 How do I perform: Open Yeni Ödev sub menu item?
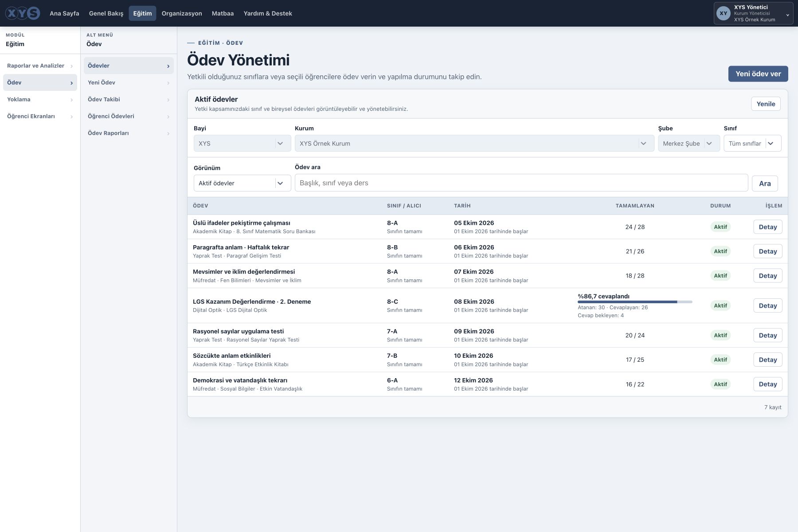click(x=129, y=82)
